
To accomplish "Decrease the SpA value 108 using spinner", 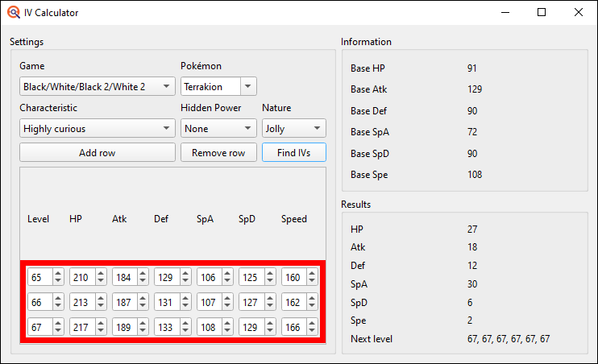I will pyautogui.click(x=227, y=331).
